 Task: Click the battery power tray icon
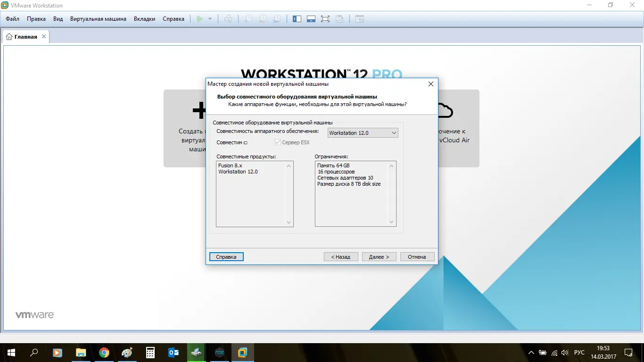click(543, 353)
